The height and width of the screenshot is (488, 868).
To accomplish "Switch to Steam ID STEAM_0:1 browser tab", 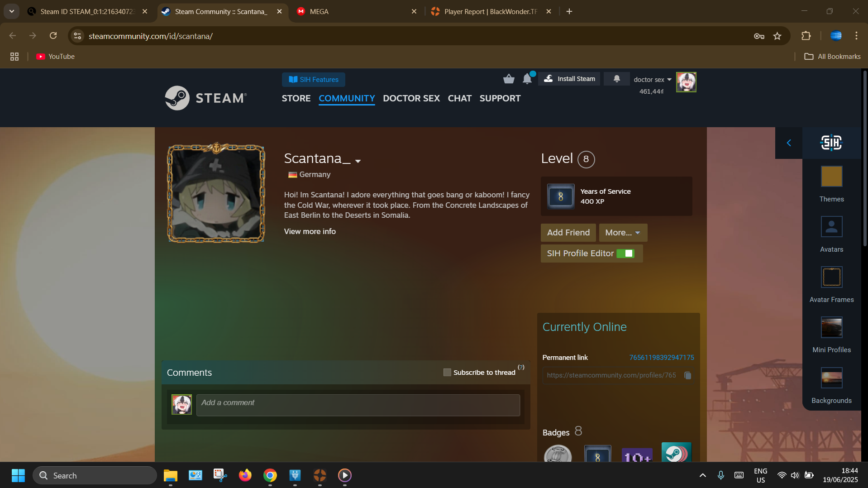I will coord(87,11).
